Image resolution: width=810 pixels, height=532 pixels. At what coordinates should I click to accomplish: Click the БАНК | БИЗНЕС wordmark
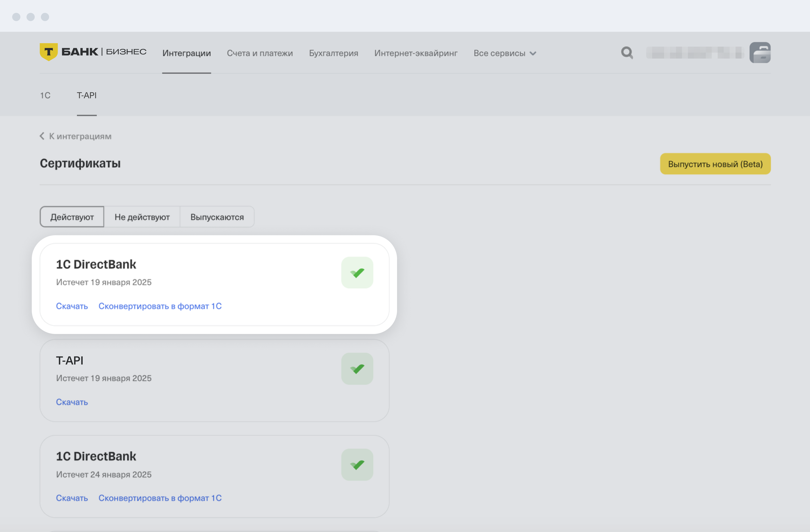104,52
